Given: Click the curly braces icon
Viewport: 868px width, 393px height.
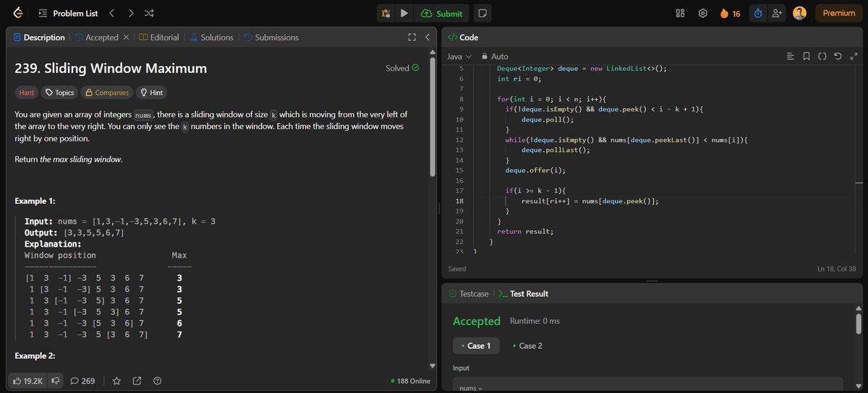Looking at the screenshot, I should [822, 56].
